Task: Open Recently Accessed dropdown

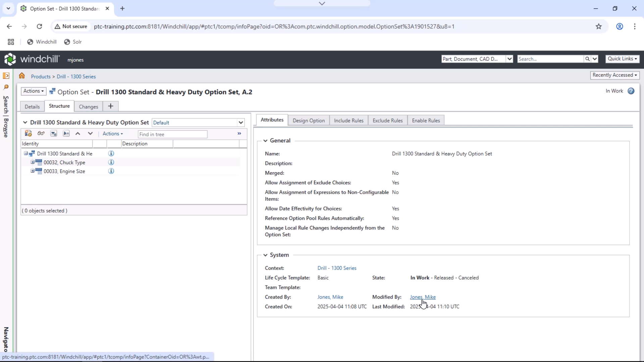Action: tap(615, 75)
